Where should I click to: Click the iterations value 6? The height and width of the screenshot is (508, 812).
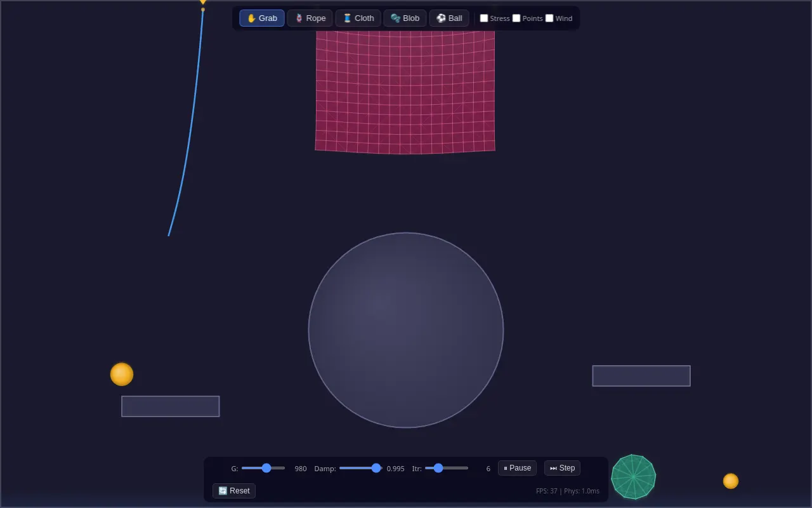coord(488,469)
